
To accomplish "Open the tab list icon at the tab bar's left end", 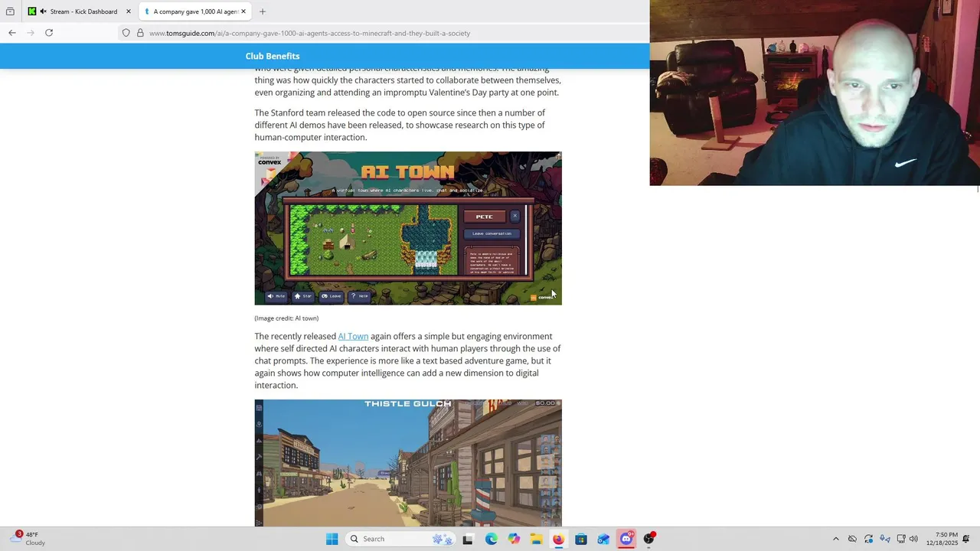I will point(10,11).
